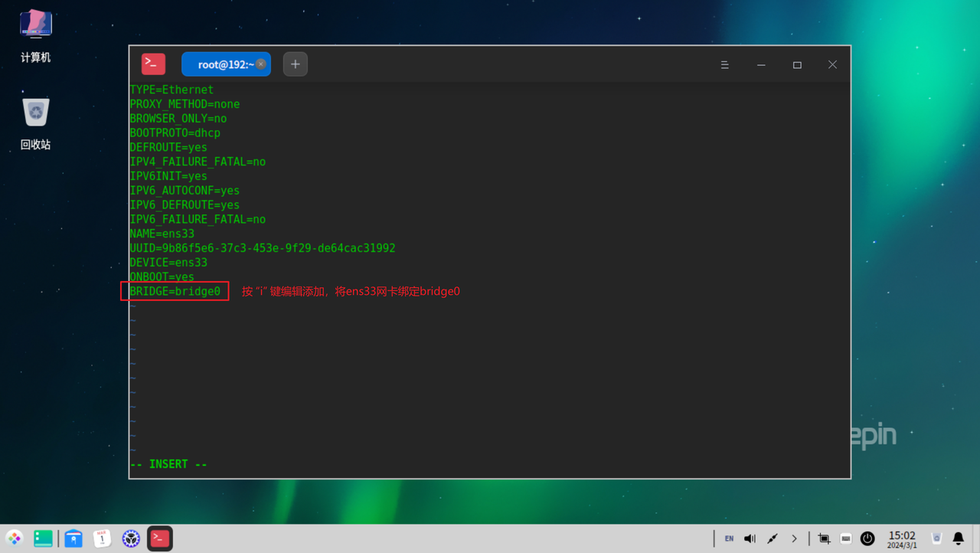Screen dimensions: 980x553
Task: Switch the EN input method indicator
Action: point(729,538)
